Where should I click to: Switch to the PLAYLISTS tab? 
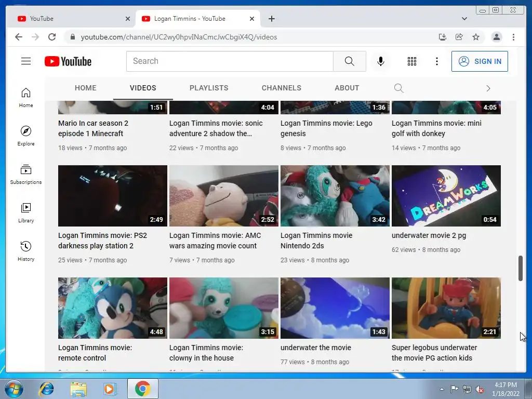coord(209,88)
